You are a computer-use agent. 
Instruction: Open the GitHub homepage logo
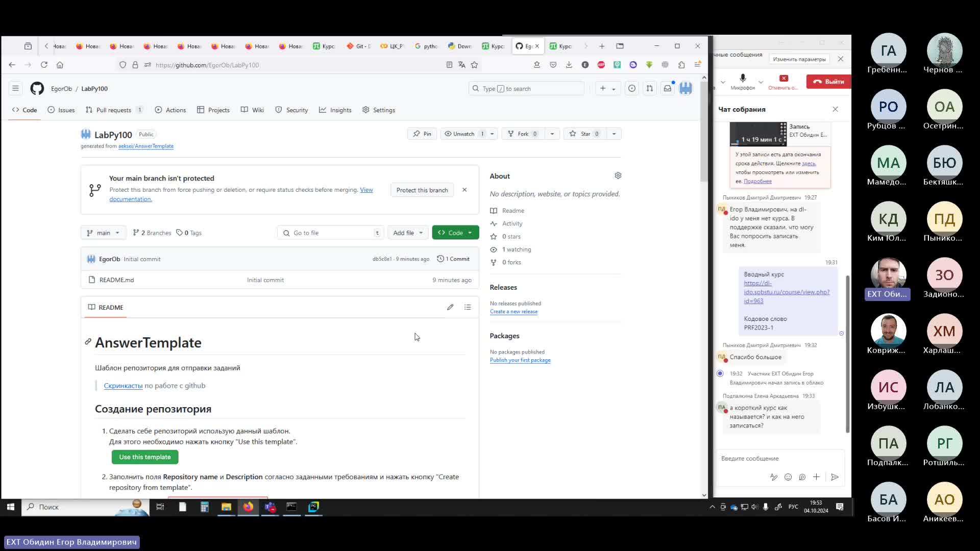[x=37, y=88]
